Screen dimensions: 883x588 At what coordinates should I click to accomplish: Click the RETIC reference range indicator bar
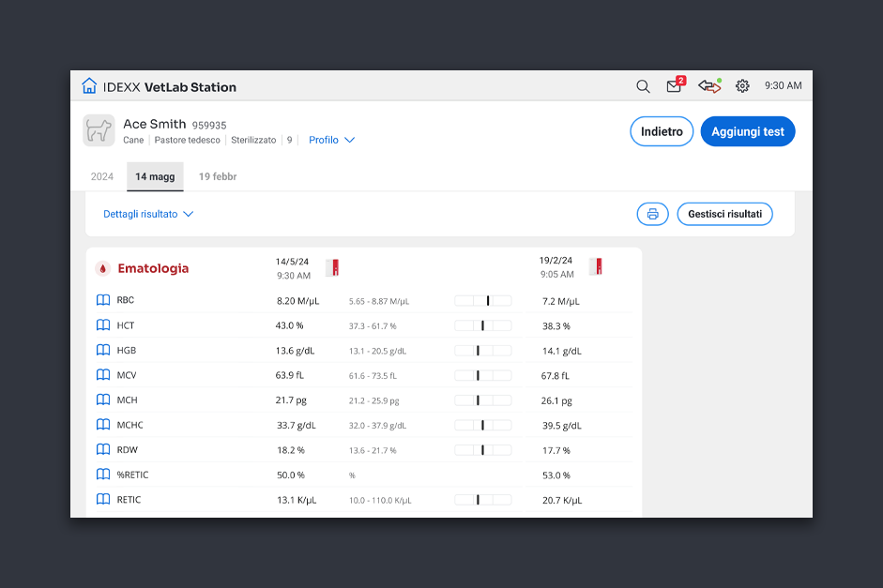point(483,500)
